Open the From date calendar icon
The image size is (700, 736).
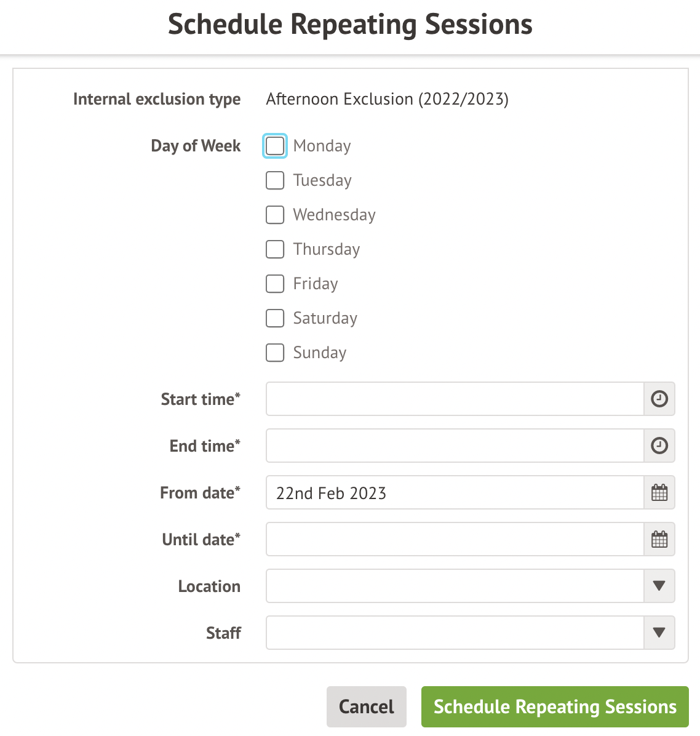coord(659,492)
